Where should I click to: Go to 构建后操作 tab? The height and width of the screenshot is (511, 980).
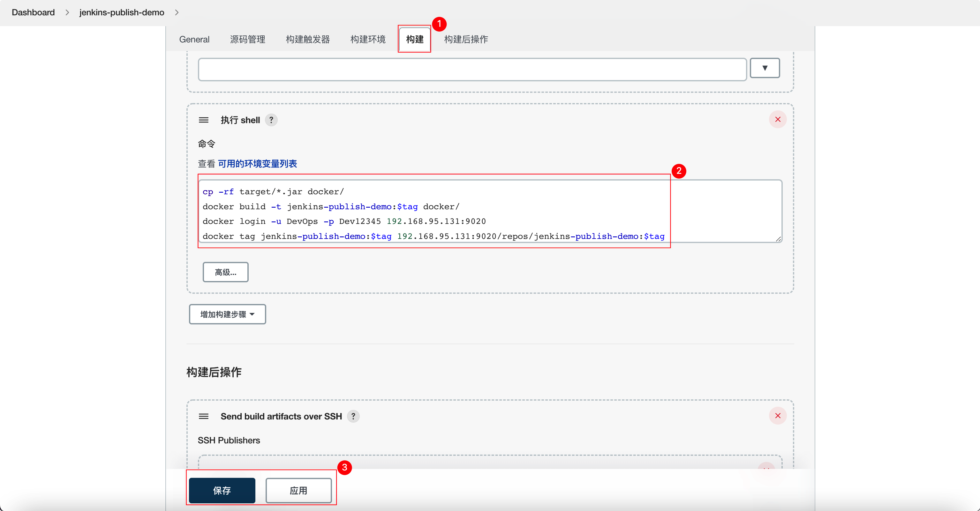pos(466,39)
